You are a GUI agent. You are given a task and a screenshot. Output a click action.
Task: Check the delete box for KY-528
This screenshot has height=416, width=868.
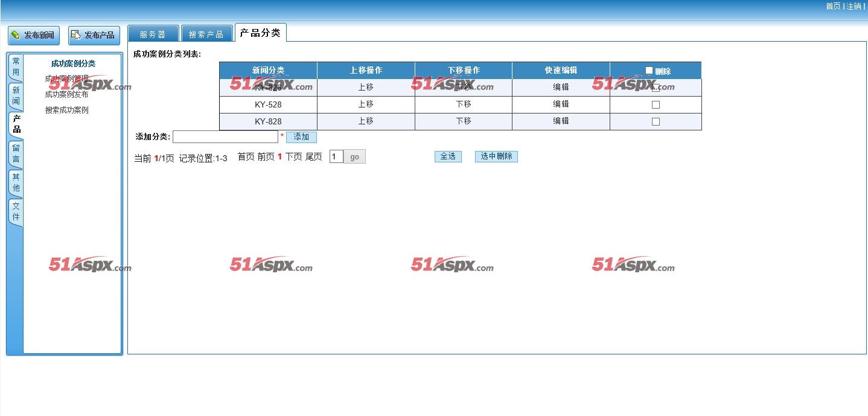coord(656,104)
